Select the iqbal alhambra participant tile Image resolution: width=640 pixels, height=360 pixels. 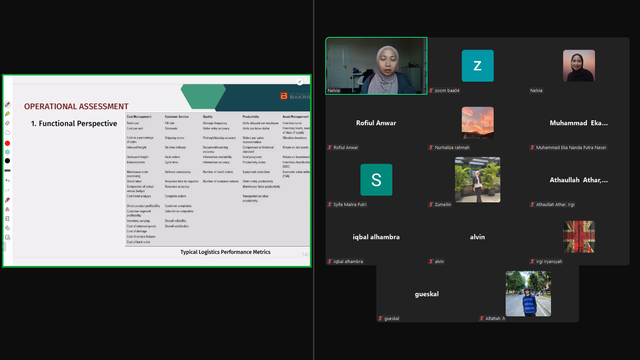376,237
